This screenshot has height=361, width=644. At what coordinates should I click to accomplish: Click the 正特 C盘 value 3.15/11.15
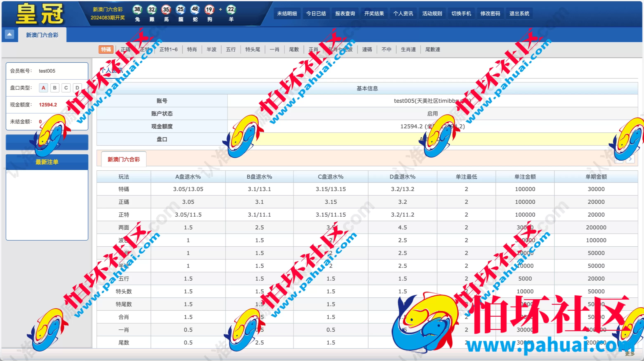tap(330, 215)
